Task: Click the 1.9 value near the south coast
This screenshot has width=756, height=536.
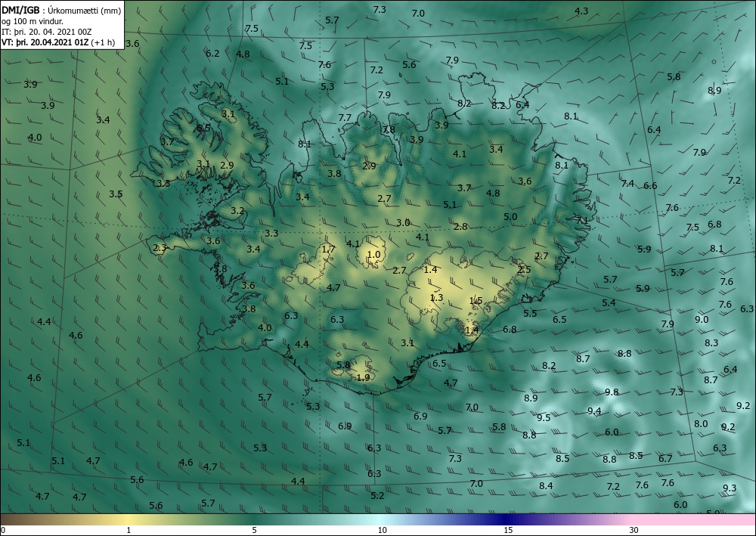Action: pyautogui.click(x=363, y=377)
